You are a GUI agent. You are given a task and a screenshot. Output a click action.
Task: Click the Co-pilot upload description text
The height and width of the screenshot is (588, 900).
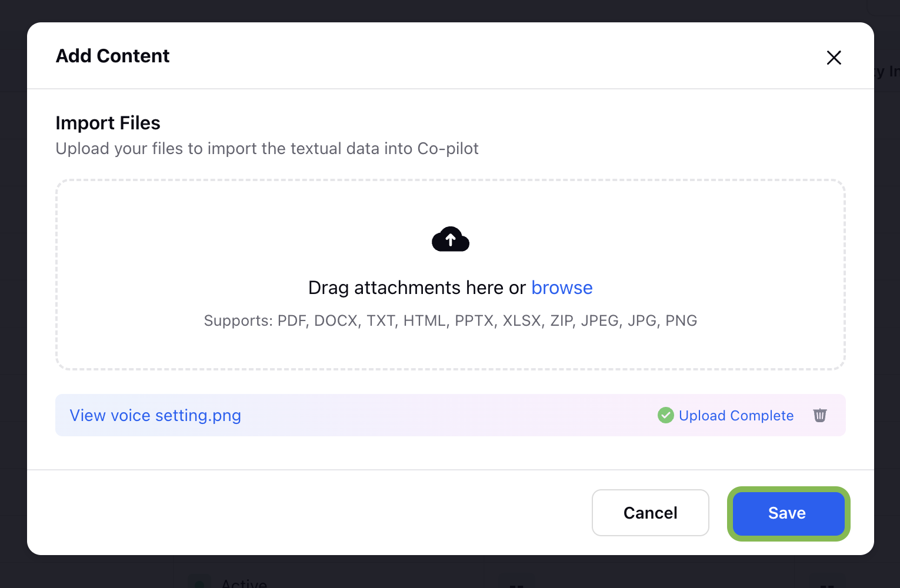coord(267,148)
